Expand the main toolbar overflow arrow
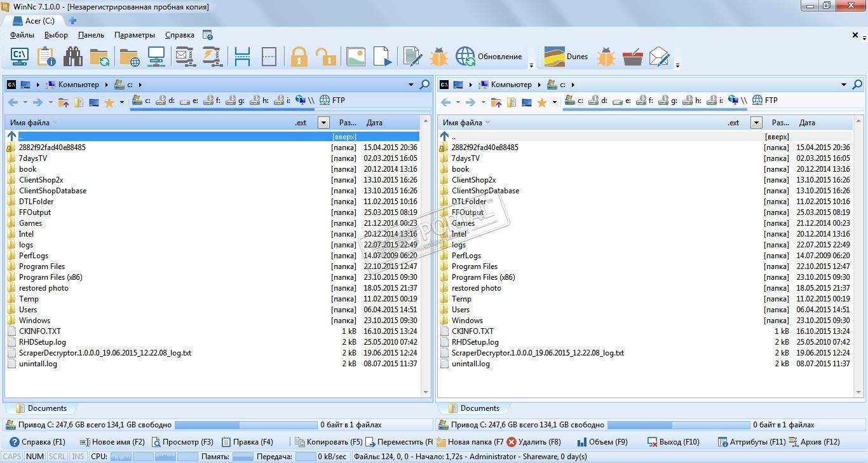The height and width of the screenshot is (463, 868). coord(531,65)
